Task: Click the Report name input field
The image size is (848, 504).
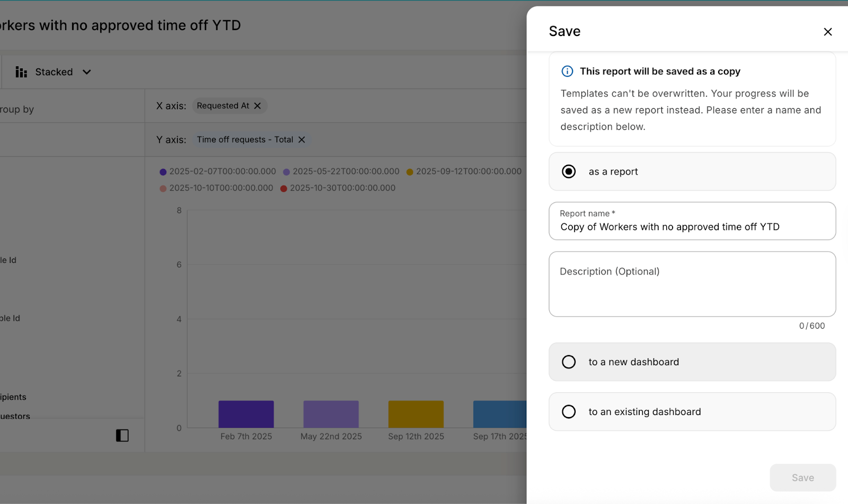Action: click(x=692, y=227)
